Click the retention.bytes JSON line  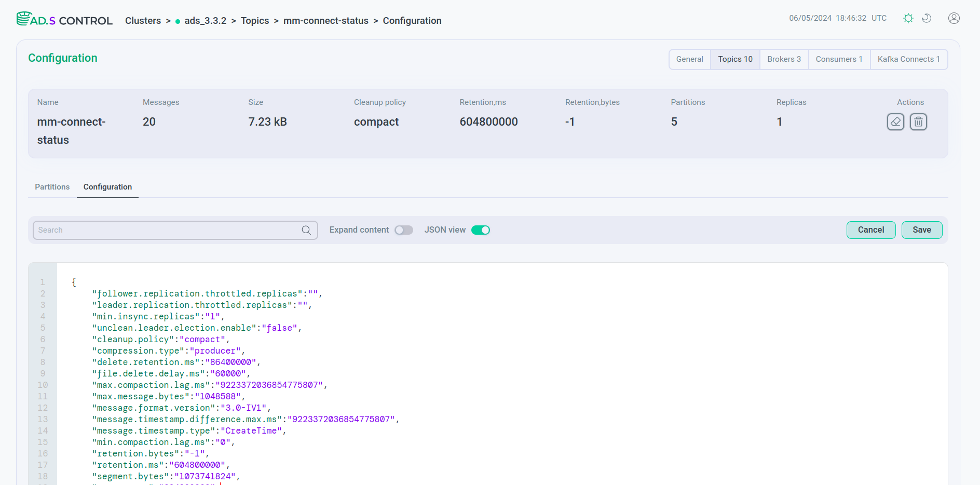point(151,453)
